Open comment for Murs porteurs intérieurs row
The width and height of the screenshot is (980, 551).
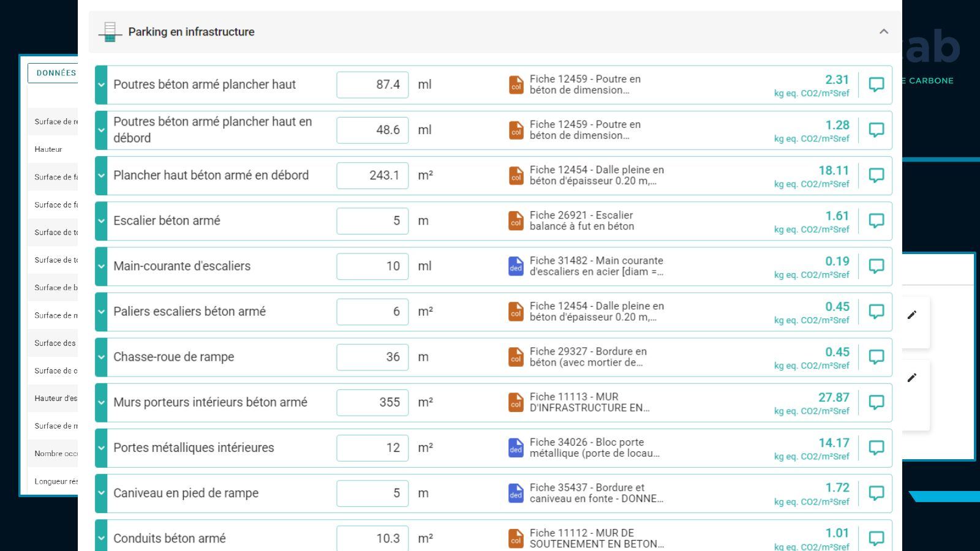coord(876,402)
